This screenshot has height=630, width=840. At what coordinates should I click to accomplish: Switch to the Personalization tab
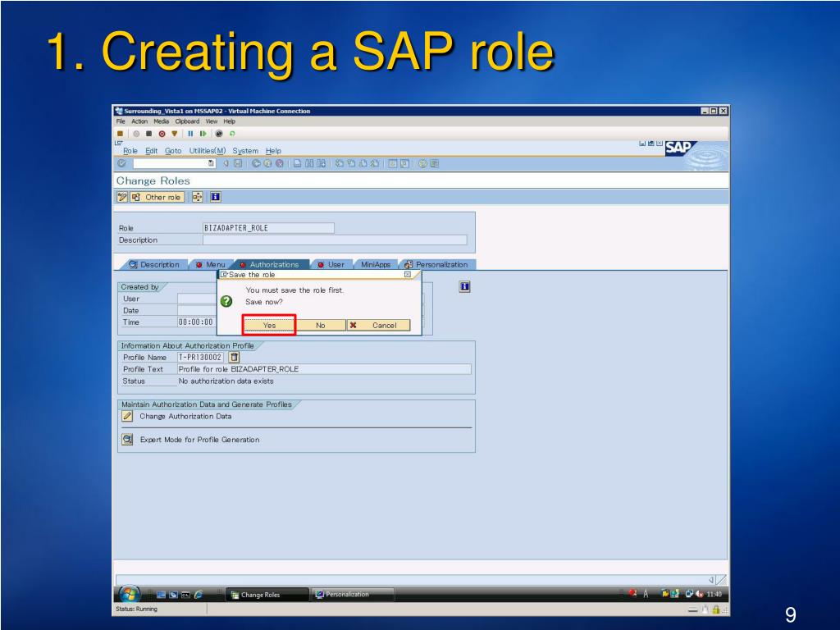[436, 265]
